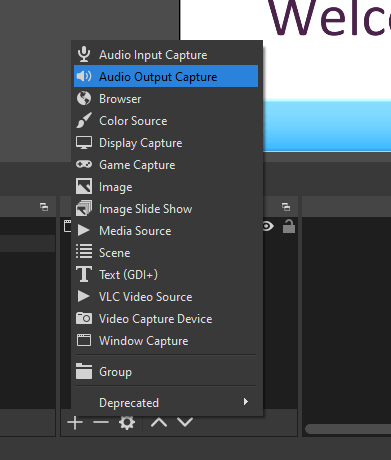Select the gamepad icon for Game Capture

(x=84, y=164)
